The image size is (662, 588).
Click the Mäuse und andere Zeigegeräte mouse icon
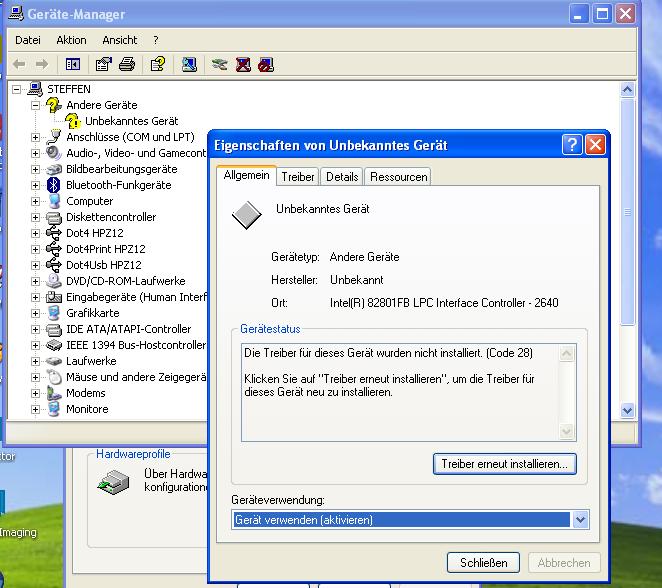point(54,377)
